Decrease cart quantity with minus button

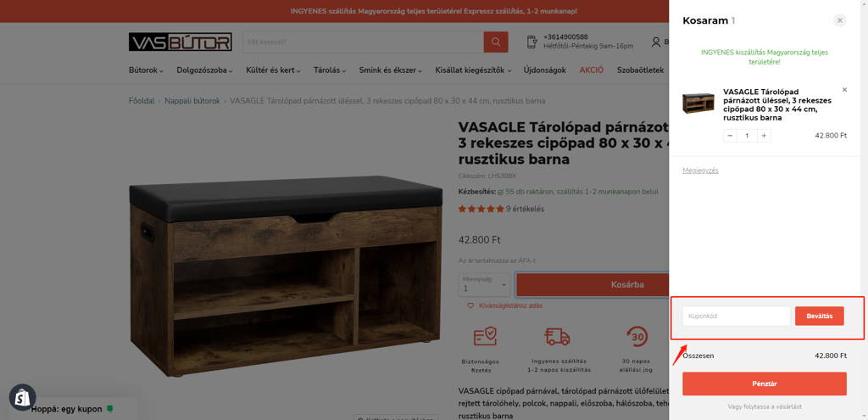pos(730,136)
